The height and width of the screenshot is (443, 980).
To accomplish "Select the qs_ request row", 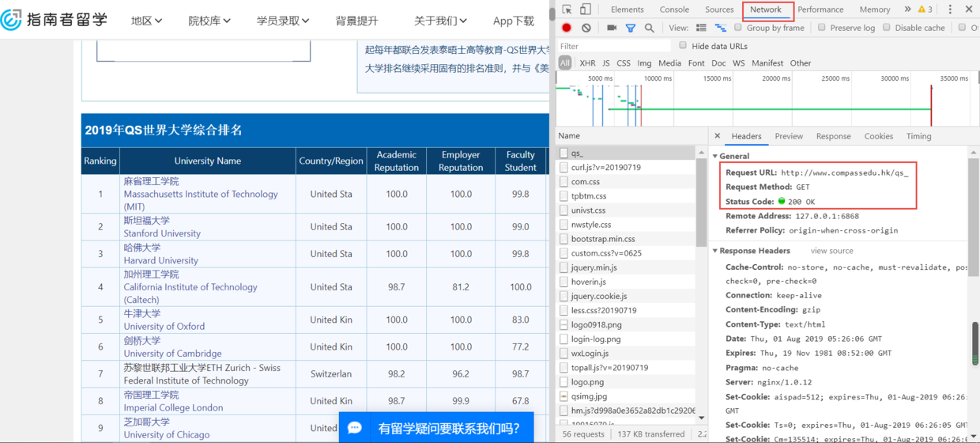I will (x=625, y=153).
